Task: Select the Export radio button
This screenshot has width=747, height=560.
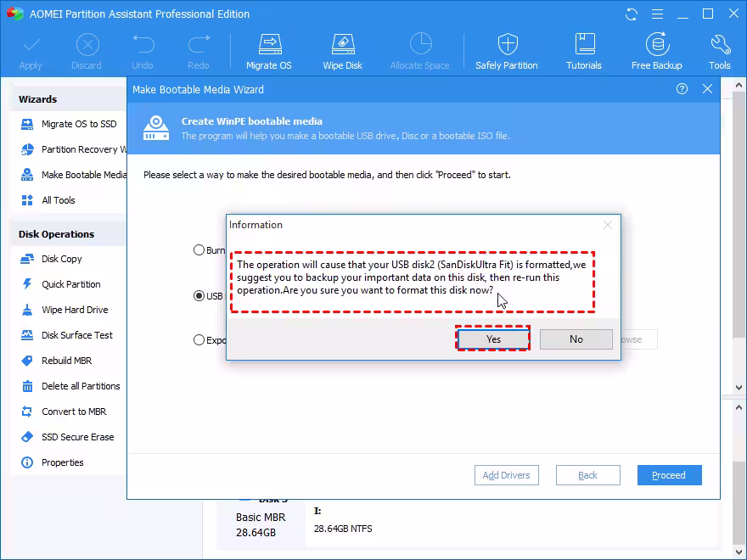Action: pos(199,340)
